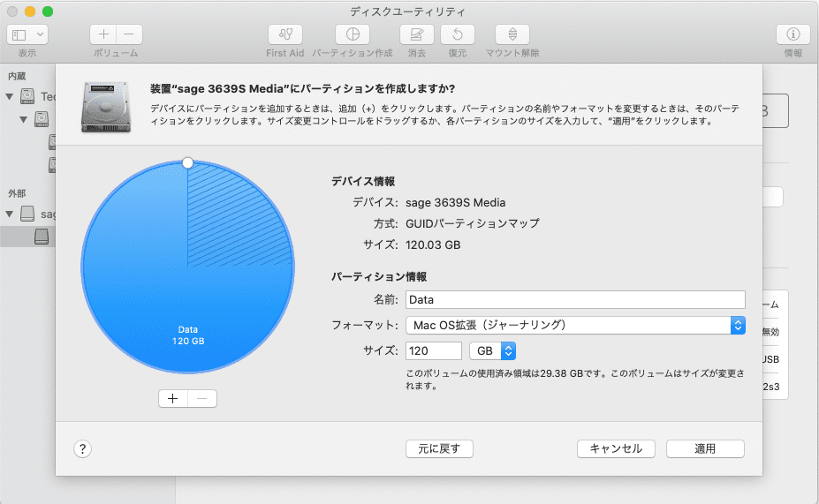Click the erase (消去) toolbar icon
The height and width of the screenshot is (504, 819).
416,35
